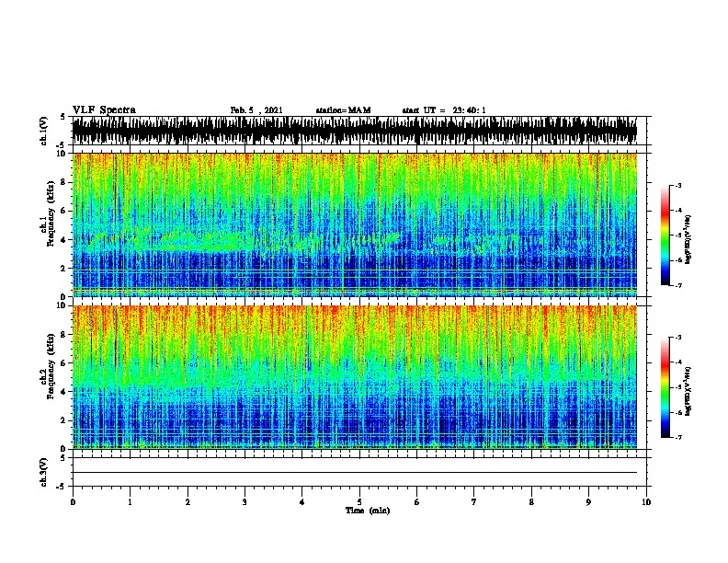Click the ch.1 color scale bar
Image resolution: width=728 pixels, height=563 pixels.
665,236
